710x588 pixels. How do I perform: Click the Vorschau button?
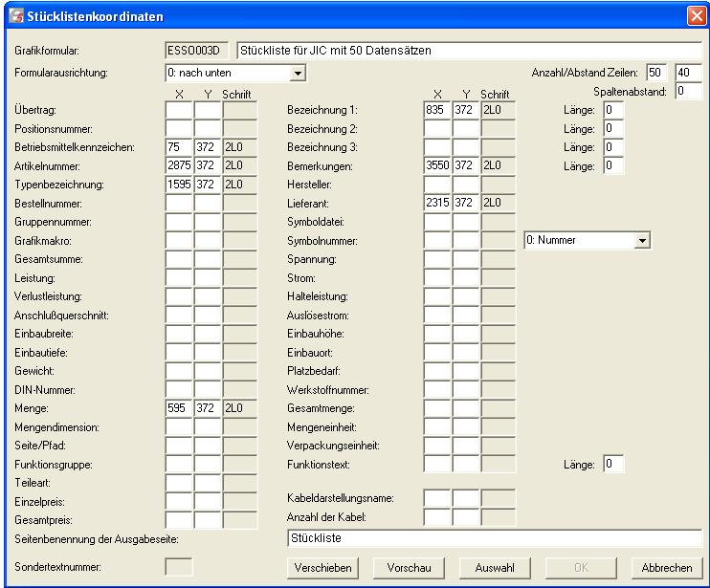tap(409, 568)
